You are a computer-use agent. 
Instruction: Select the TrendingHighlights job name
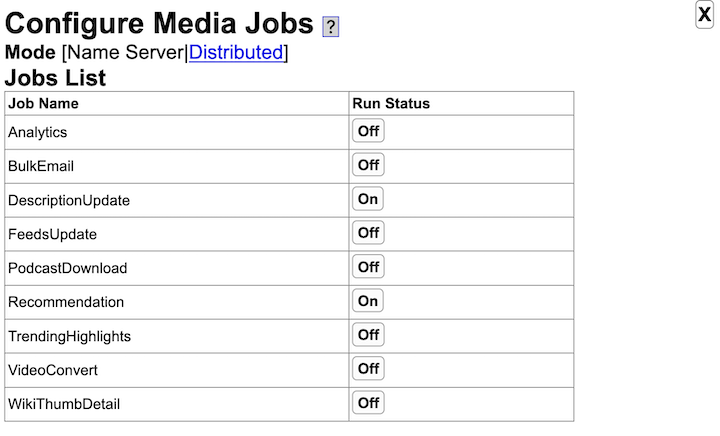coord(69,336)
